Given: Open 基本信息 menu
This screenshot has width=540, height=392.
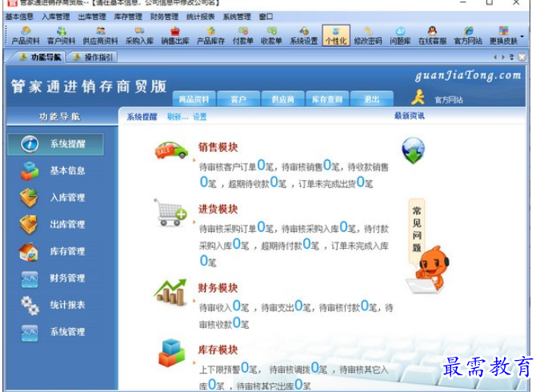Looking at the screenshot, I should [19, 16].
